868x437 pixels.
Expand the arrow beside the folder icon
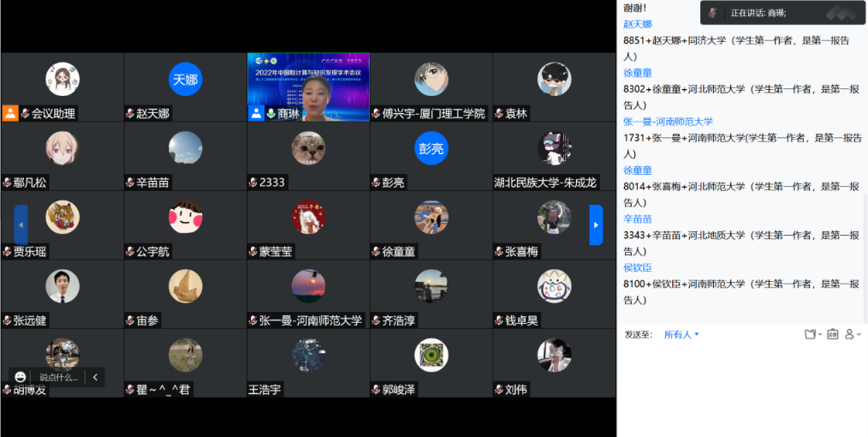(x=820, y=334)
